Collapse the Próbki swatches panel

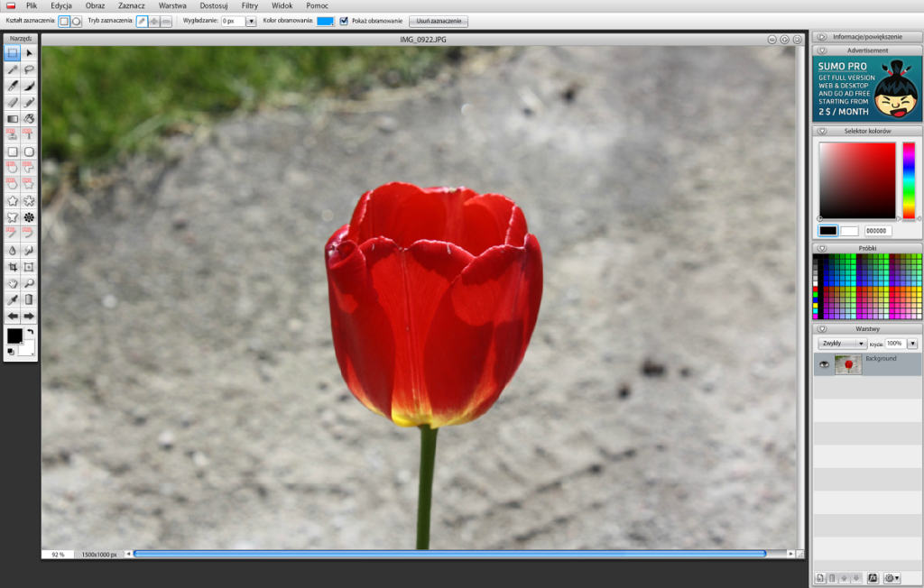(x=821, y=247)
